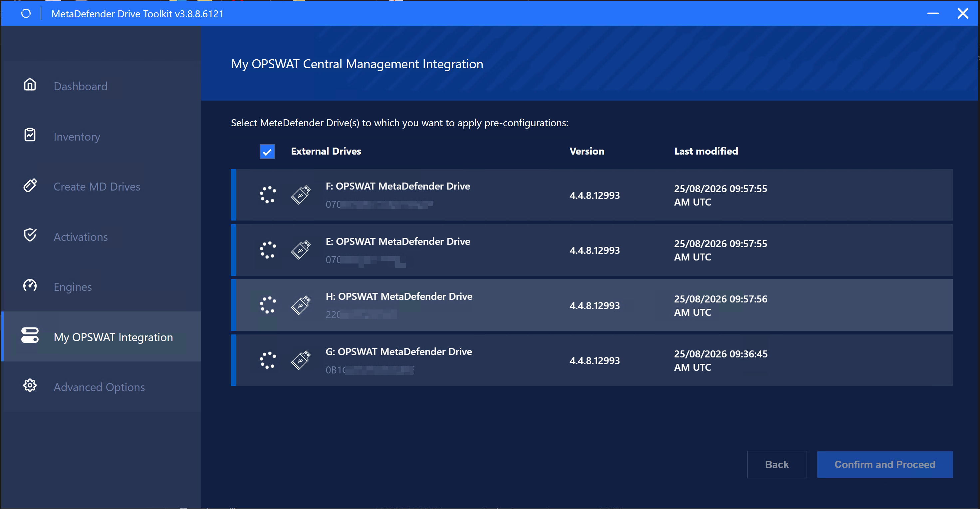Viewport: 980px width, 509px height.
Task: Click the circular OPSWAT logo in title bar
Action: 26,14
